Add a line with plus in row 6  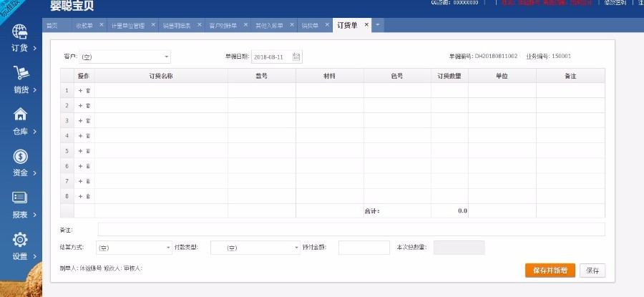tap(80, 166)
